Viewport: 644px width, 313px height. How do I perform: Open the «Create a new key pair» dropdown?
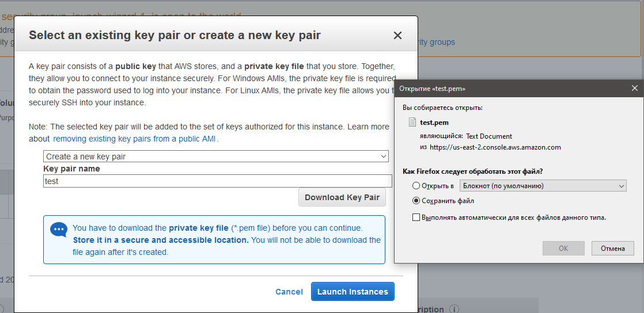216,156
